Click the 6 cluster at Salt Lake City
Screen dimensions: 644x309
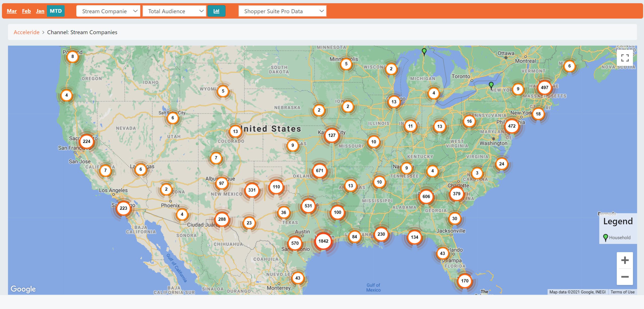pyautogui.click(x=173, y=118)
